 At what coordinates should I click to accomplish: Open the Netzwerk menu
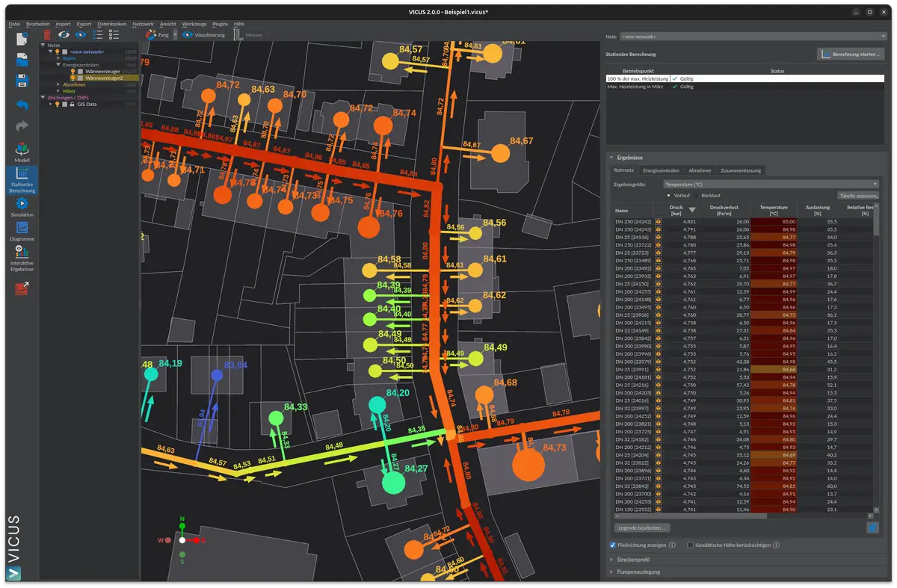tap(142, 24)
